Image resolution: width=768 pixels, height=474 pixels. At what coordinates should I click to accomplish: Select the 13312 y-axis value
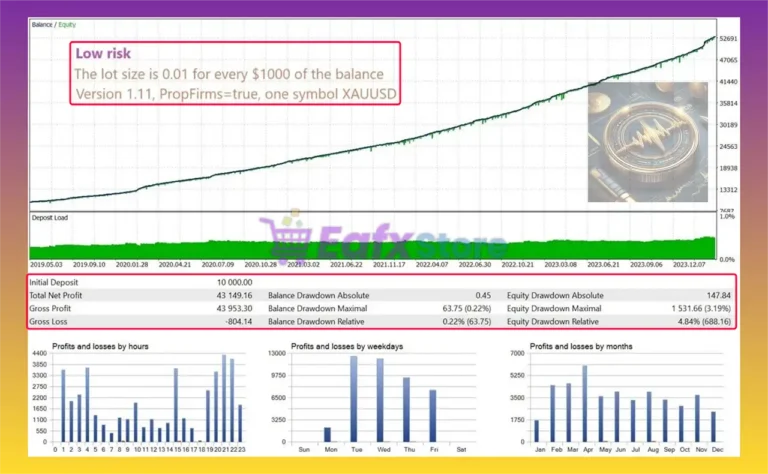pos(728,190)
